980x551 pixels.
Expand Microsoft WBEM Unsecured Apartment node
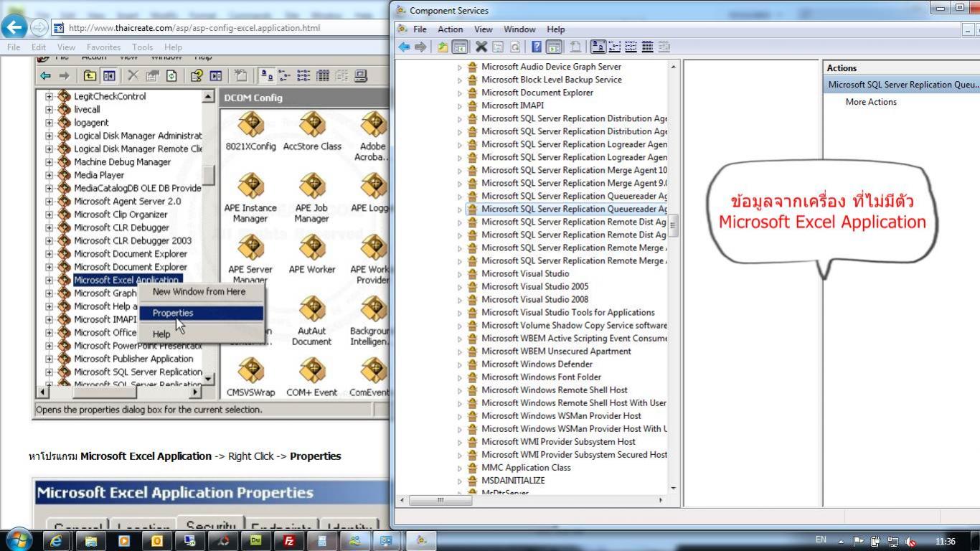tap(460, 351)
